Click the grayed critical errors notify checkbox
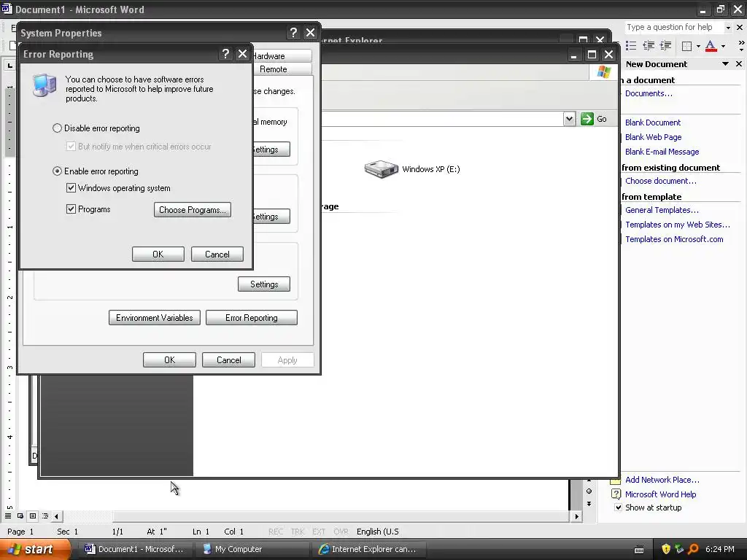 pos(71,146)
